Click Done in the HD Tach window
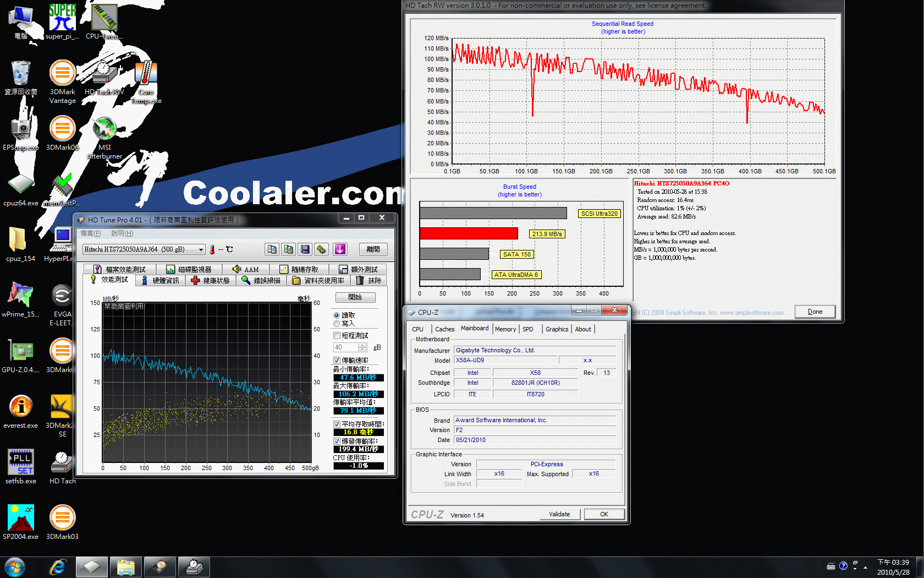The width and height of the screenshot is (924, 578). click(815, 312)
